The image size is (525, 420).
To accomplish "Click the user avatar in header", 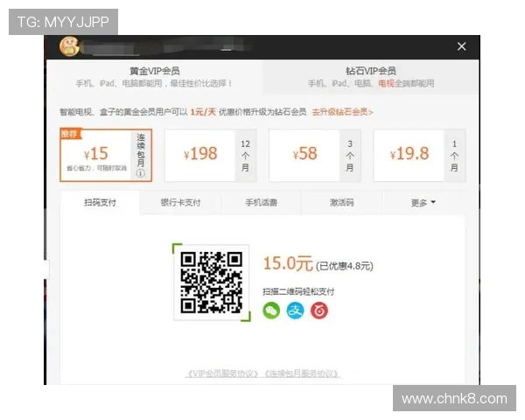I will point(69,46).
